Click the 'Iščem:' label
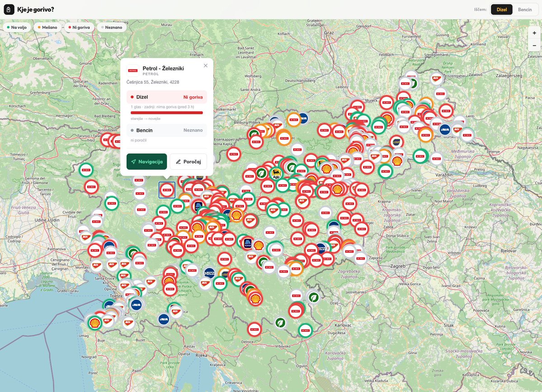 pyautogui.click(x=481, y=9)
